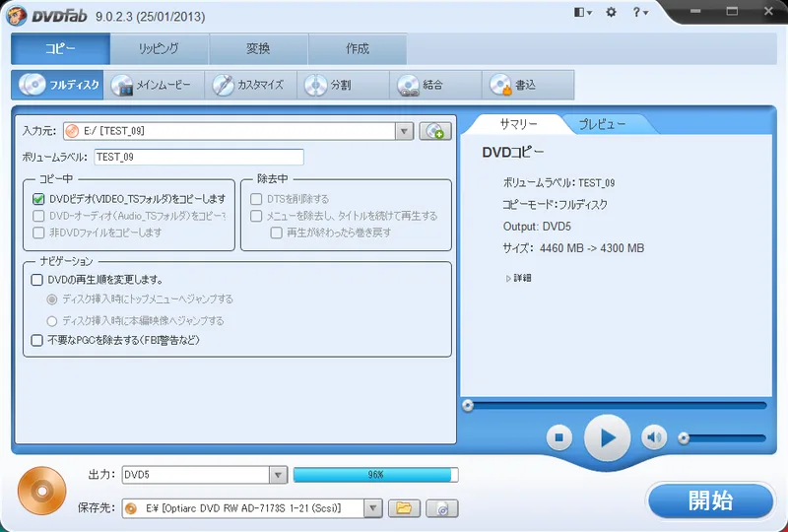The width and height of the screenshot is (788, 532).
Task: Select the 分割 split mode
Action: click(x=343, y=85)
